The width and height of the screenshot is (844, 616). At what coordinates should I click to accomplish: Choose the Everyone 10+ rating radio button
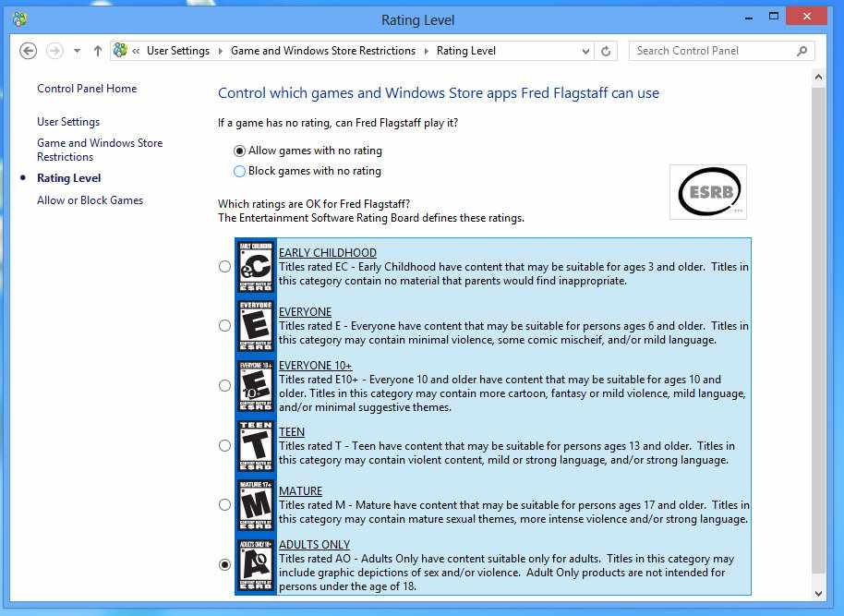[225, 385]
